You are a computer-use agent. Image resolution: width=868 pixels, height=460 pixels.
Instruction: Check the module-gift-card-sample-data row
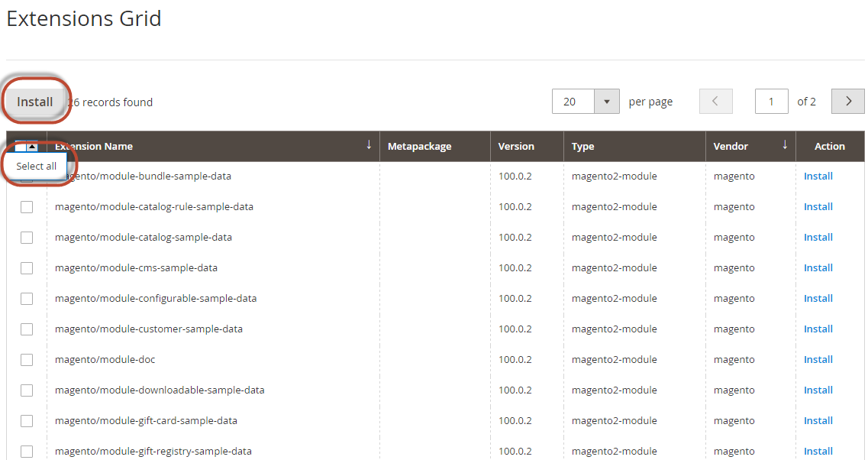click(27, 421)
